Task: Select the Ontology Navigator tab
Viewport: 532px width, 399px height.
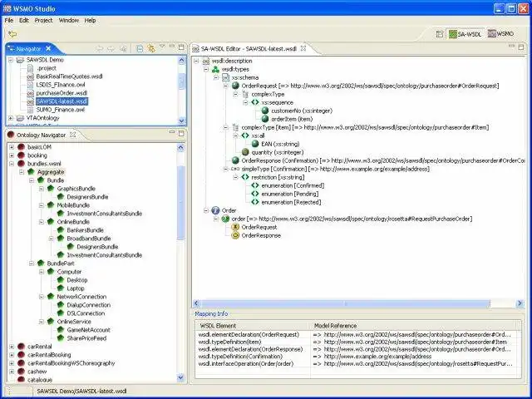Action: tap(41, 135)
